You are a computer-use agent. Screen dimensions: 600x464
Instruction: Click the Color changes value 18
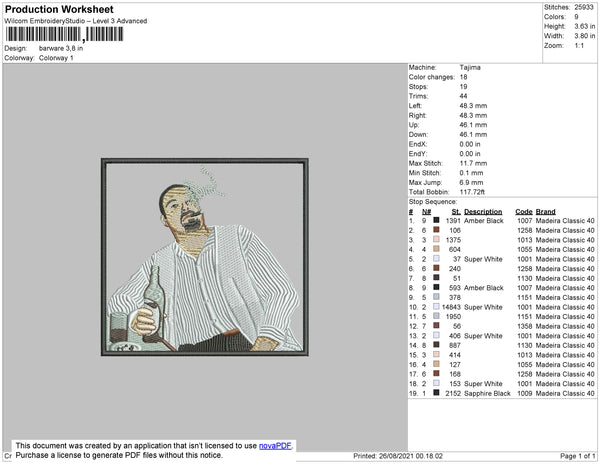(463, 77)
